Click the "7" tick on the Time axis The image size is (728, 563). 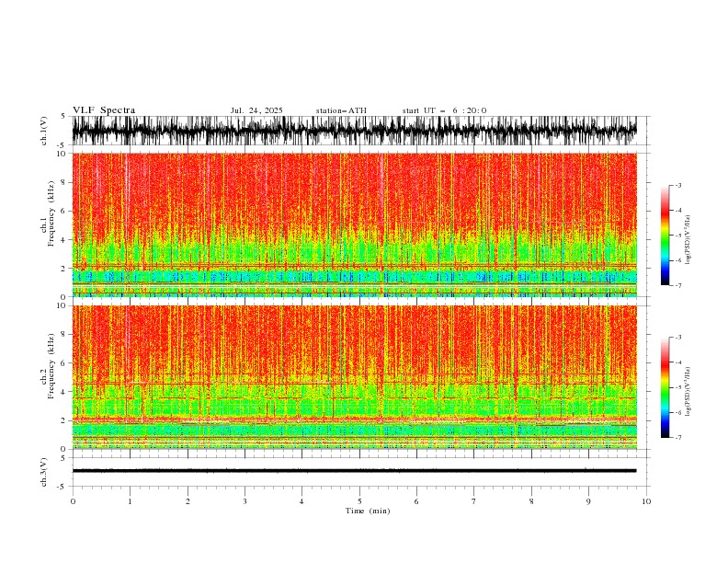point(474,501)
